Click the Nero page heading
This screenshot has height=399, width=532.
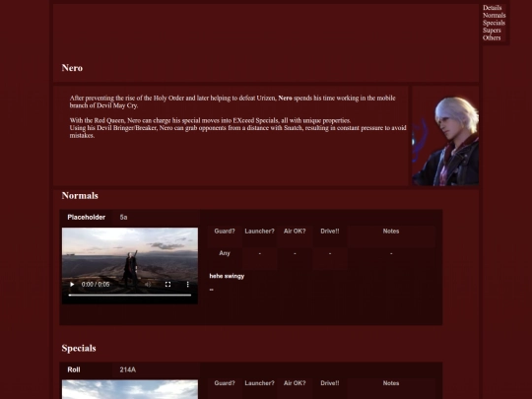(x=72, y=68)
